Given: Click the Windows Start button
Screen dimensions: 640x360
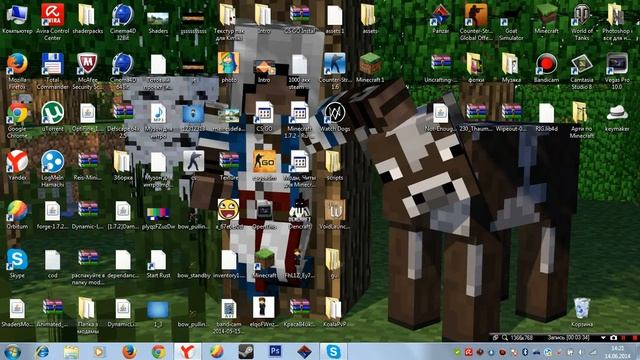Looking at the screenshot, I should pos(12,351).
